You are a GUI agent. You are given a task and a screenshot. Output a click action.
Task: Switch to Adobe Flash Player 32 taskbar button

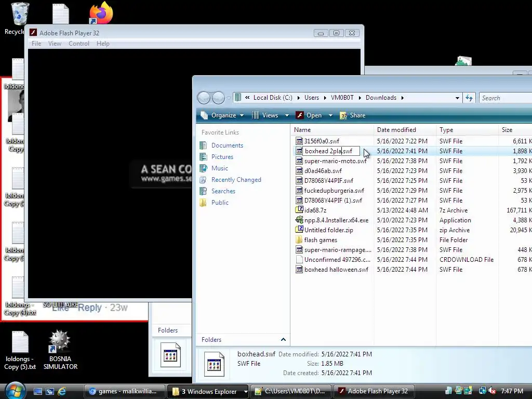pyautogui.click(x=374, y=391)
